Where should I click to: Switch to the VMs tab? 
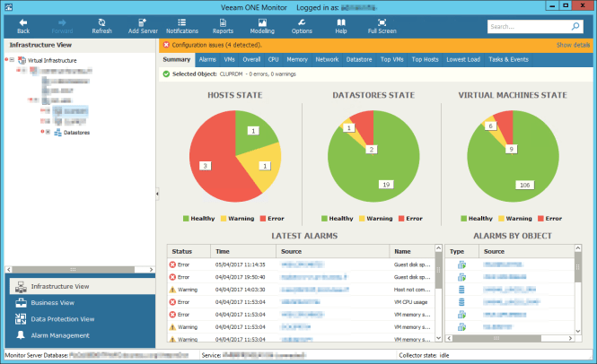point(229,59)
